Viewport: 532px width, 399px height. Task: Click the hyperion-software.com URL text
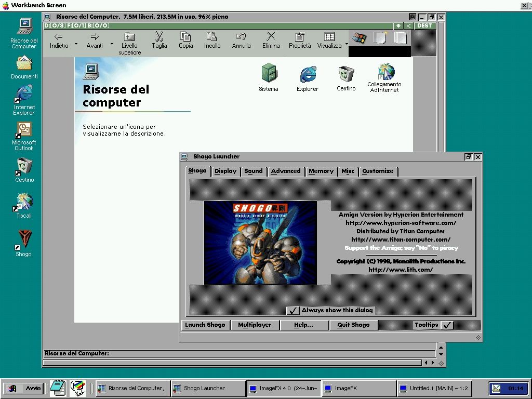(x=401, y=223)
